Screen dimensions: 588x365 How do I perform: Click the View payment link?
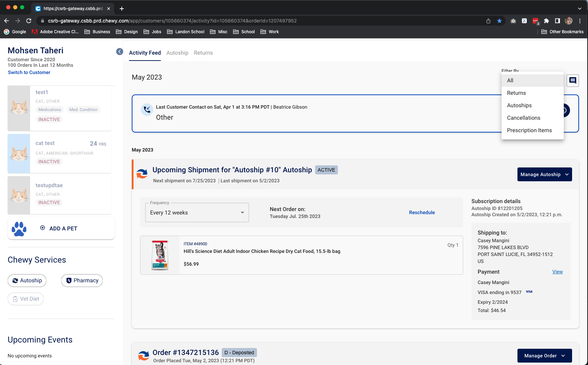[558, 272]
